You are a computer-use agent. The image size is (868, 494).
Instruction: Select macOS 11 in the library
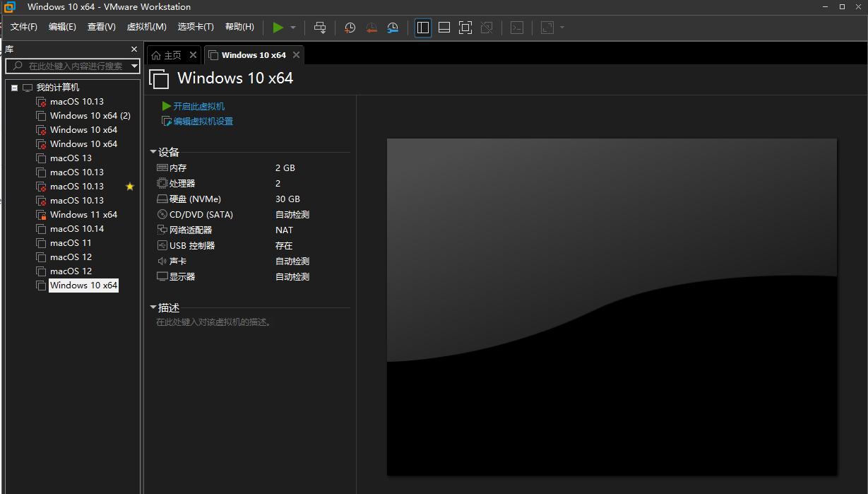tap(71, 243)
